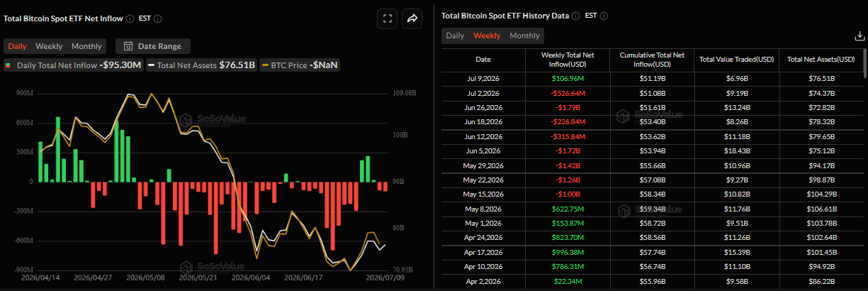Click the $18.43B total value traded cell

pyautogui.click(x=736, y=150)
